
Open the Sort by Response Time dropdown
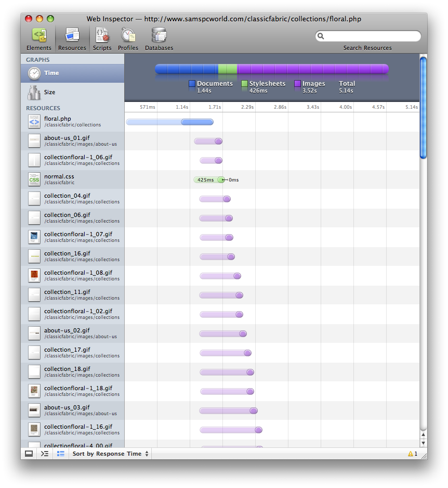point(111,454)
